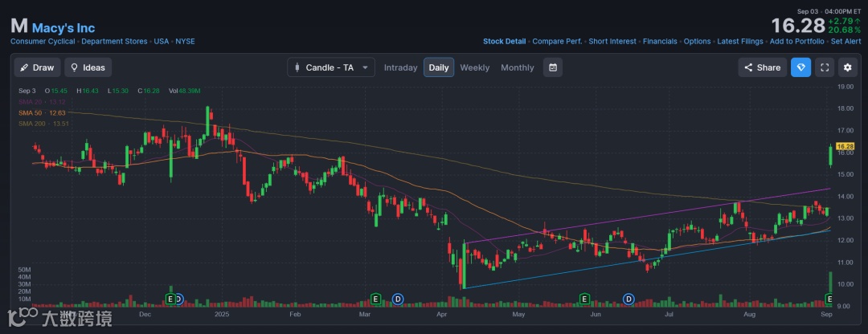Screen dimensions: 868x334
Task: Click the 16.28 current price axis label
Action: pos(845,146)
